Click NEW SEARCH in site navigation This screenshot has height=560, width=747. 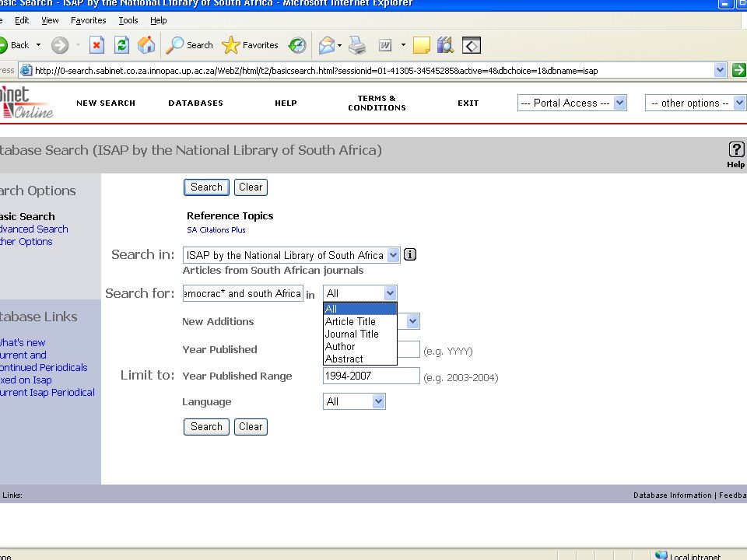106,103
